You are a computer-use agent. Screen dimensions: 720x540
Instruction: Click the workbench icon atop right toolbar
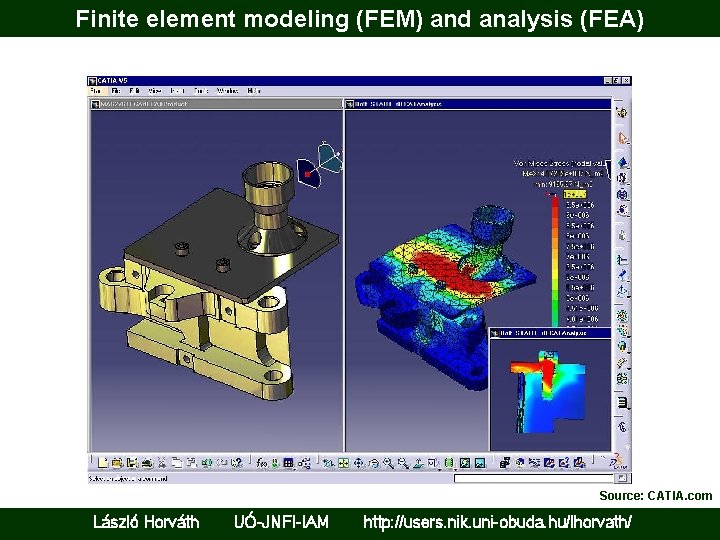point(622,113)
